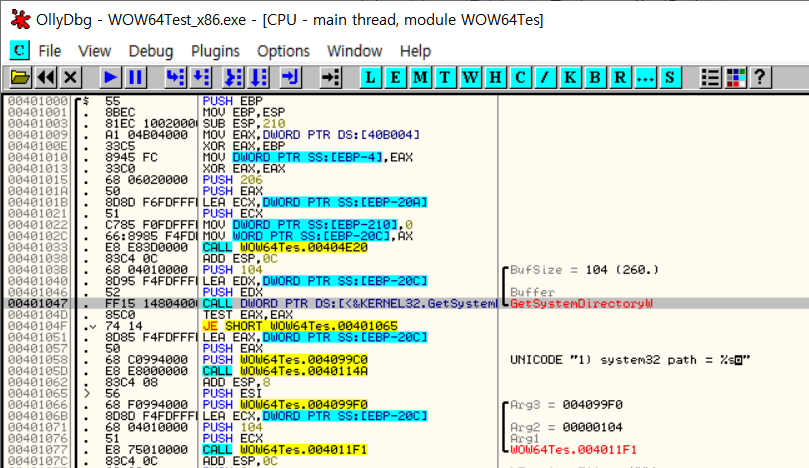809x468 pixels.
Task: Click CALL WOW64Tes.0040114A instruction
Action: coord(285,371)
